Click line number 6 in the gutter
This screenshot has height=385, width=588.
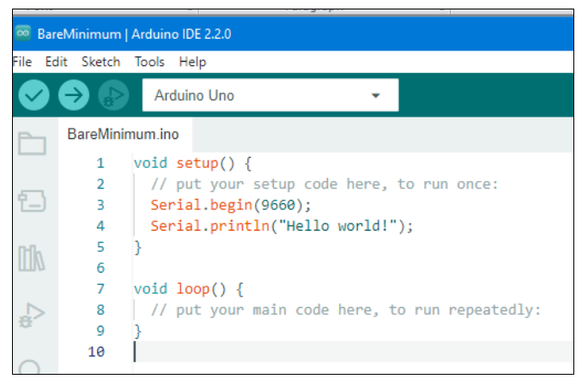[100, 268]
